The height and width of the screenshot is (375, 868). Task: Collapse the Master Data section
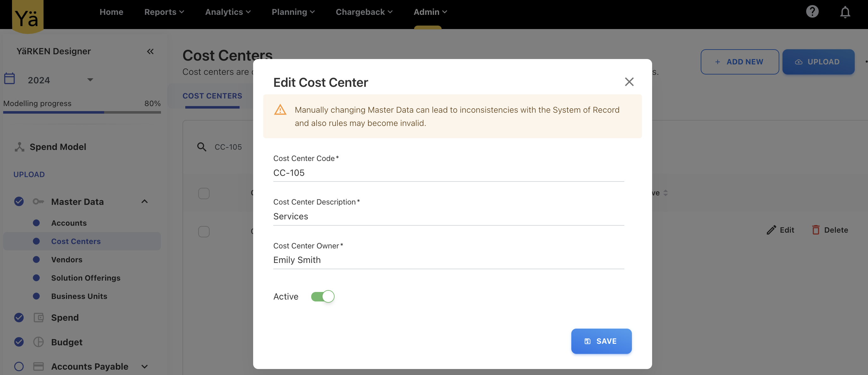(x=145, y=201)
